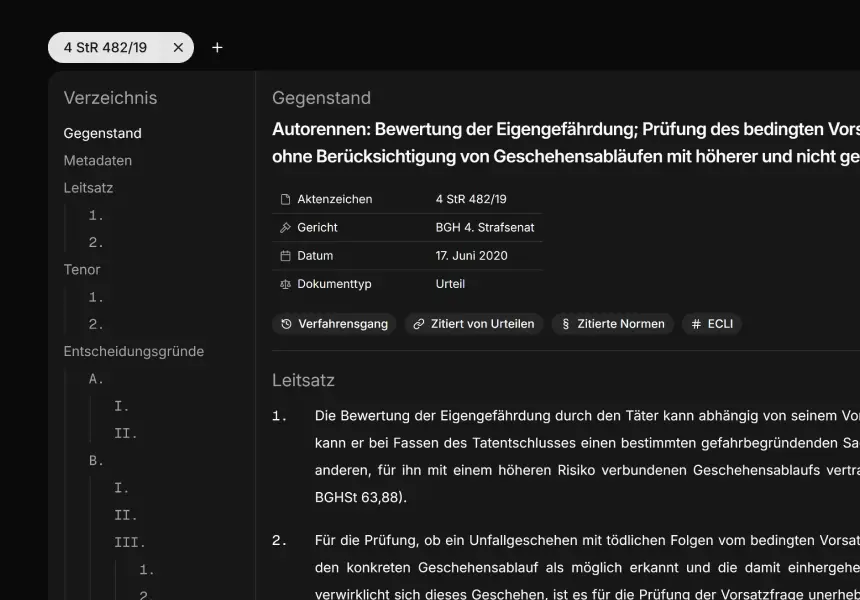Open Entscheidungsgründe in the directory
860x600 pixels.
(x=133, y=351)
